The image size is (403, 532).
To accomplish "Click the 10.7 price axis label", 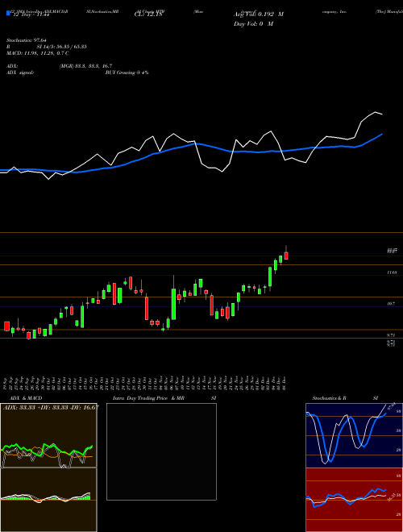I will (x=391, y=304).
